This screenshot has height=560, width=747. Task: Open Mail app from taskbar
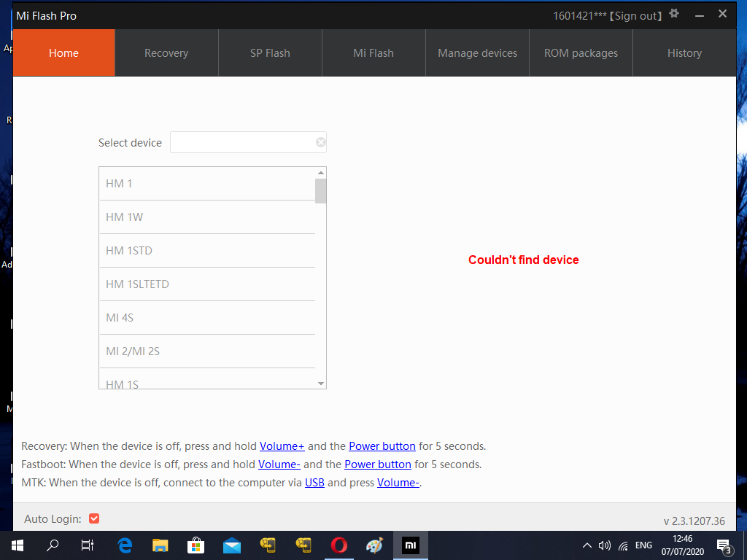232,545
